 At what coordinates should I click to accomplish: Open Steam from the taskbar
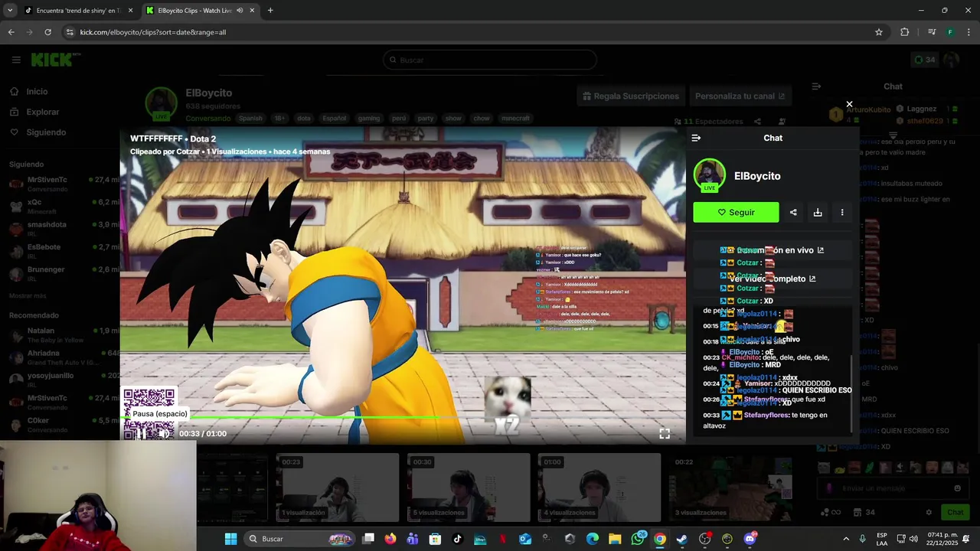tap(682, 539)
